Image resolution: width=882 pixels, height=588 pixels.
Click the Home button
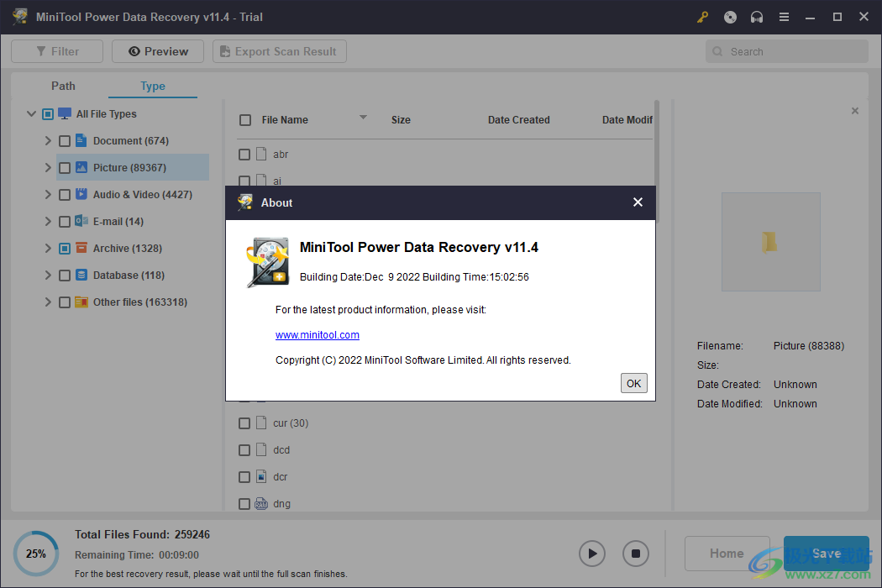pyautogui.click(x=727, y=554)
